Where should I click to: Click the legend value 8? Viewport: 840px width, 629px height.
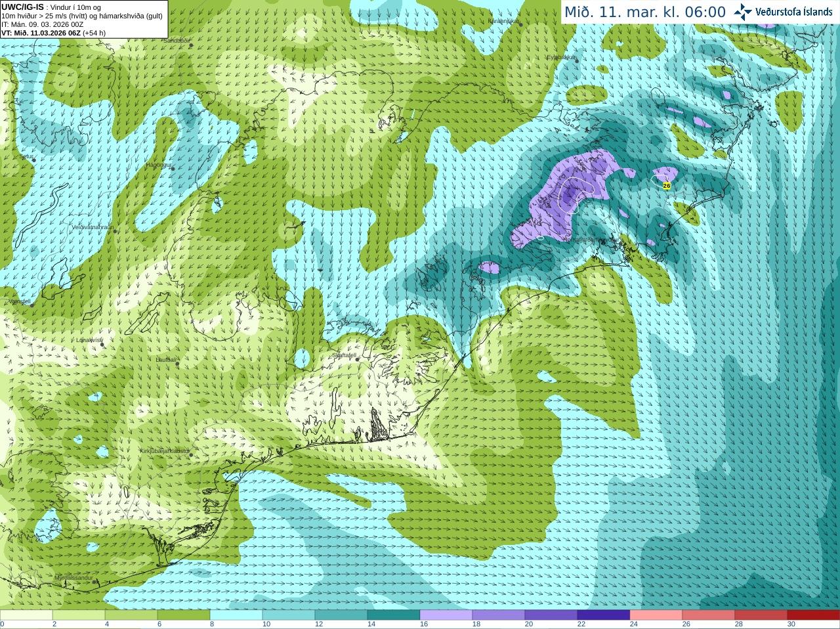212,624
